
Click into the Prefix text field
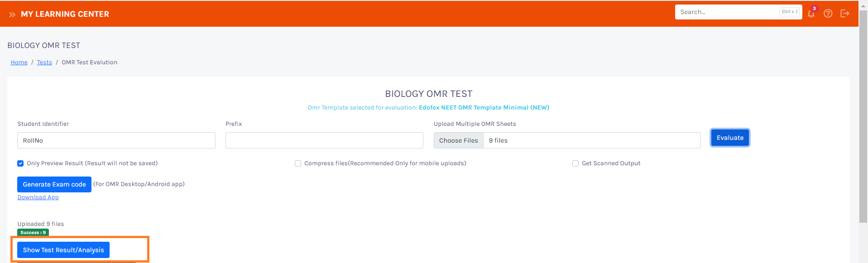click(324, 140)
